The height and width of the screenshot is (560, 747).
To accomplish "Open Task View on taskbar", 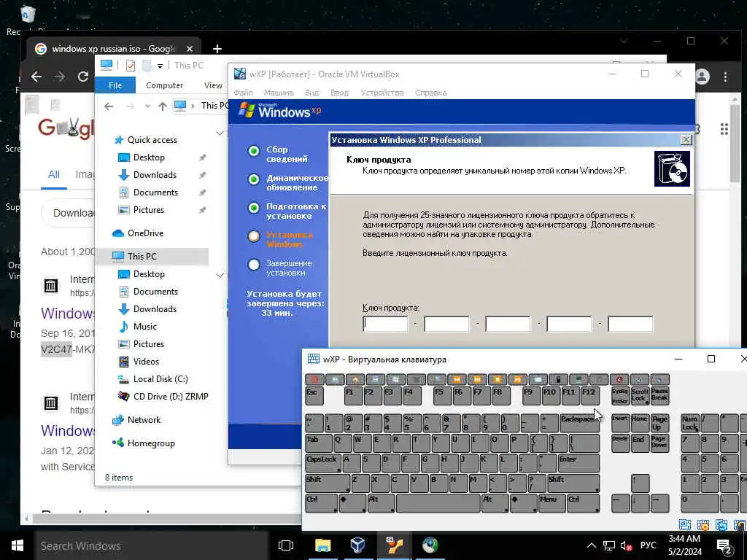I will point(286,545).
